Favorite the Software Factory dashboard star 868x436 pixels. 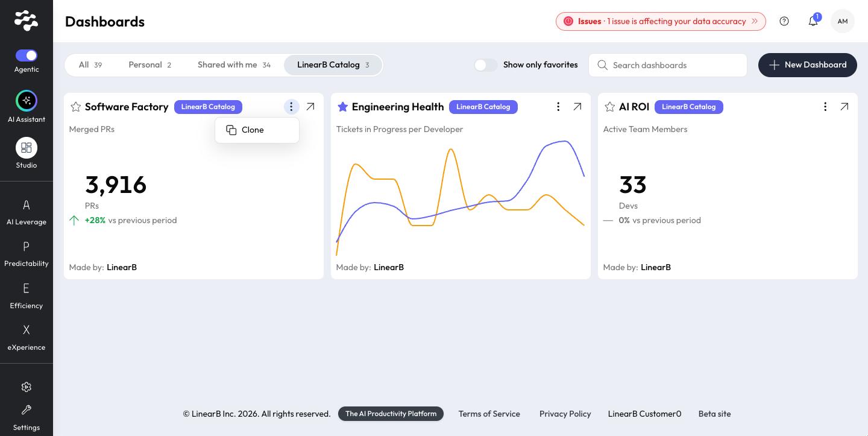coord(75,107)
